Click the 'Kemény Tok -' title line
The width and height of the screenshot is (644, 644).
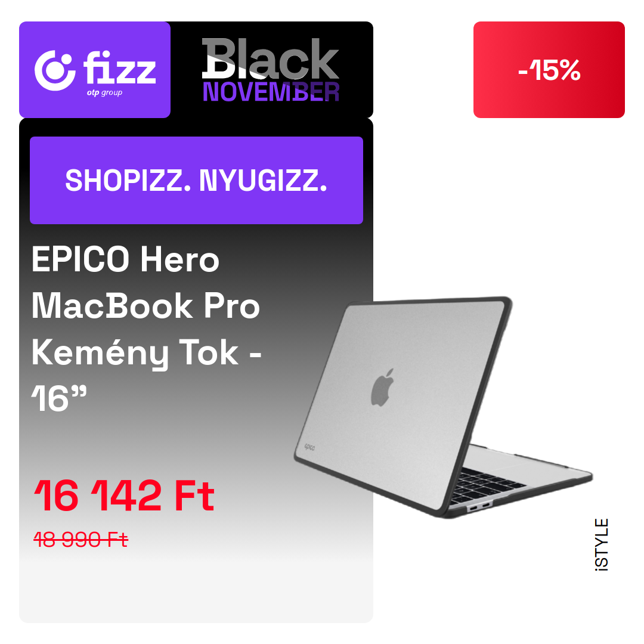click(147, 353)
